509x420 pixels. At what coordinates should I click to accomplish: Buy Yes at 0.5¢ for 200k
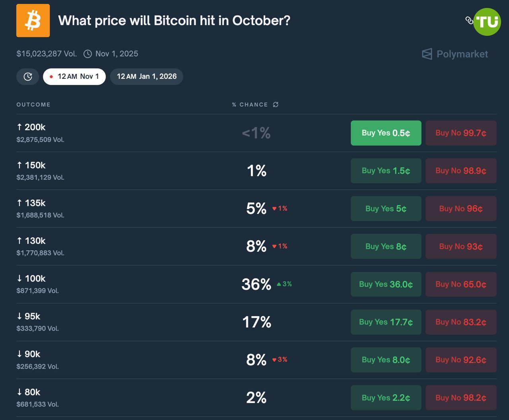click(x=386, y=133)
